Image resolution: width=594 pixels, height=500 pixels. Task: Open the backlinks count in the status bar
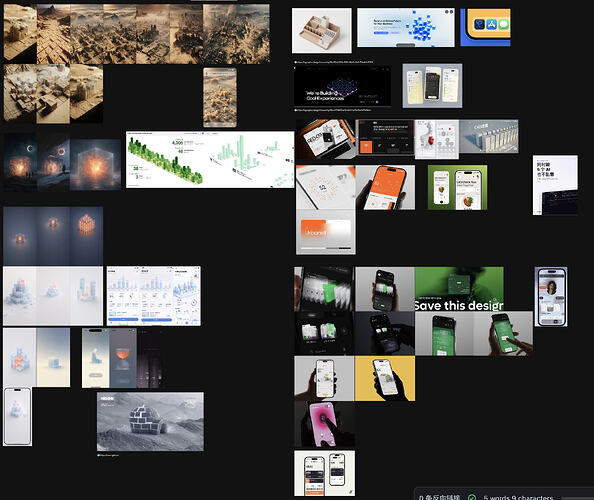(439, 497)
